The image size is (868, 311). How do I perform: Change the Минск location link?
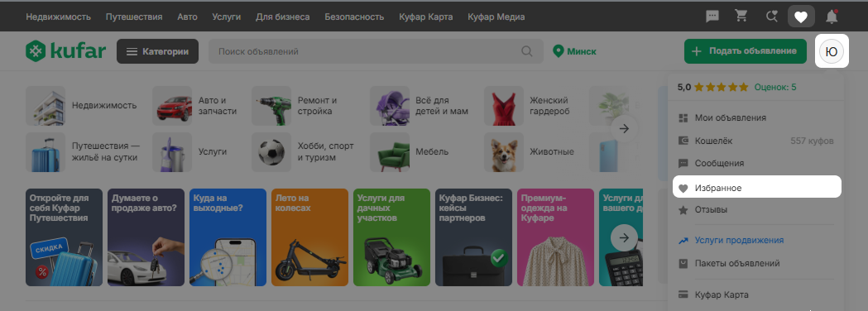tap(581, 51)
